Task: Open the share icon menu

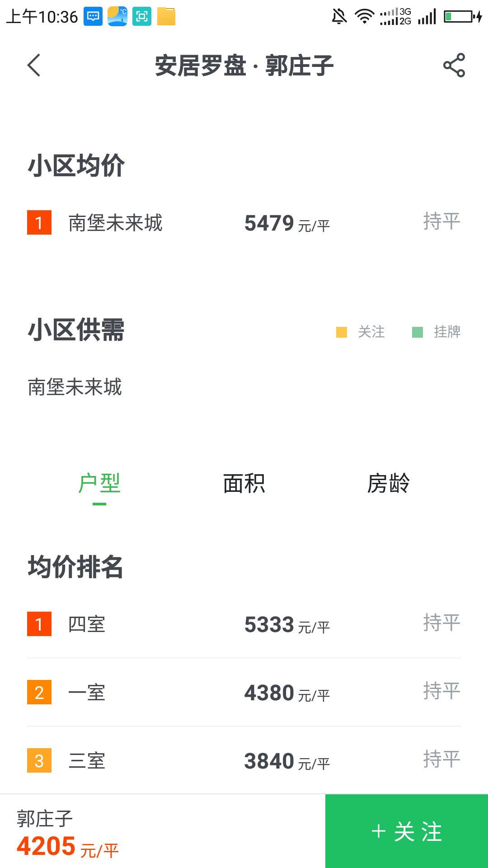Action: click(x=454, y=65)
